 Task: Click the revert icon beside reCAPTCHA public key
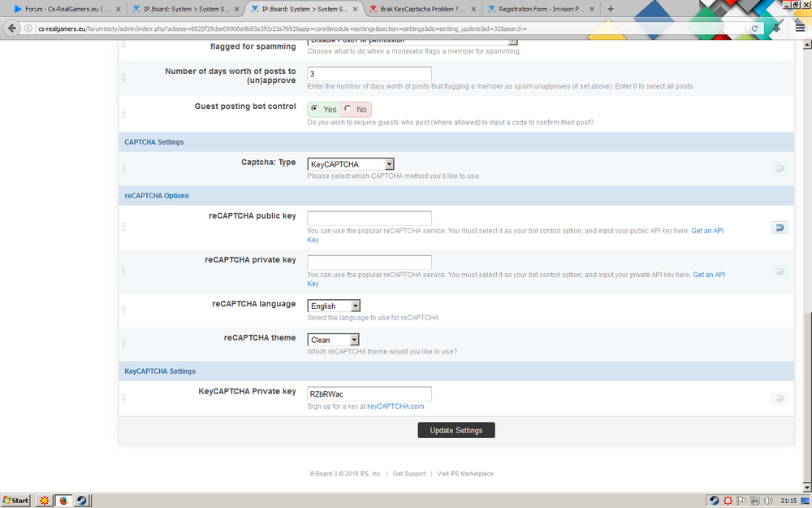(780, 228)
